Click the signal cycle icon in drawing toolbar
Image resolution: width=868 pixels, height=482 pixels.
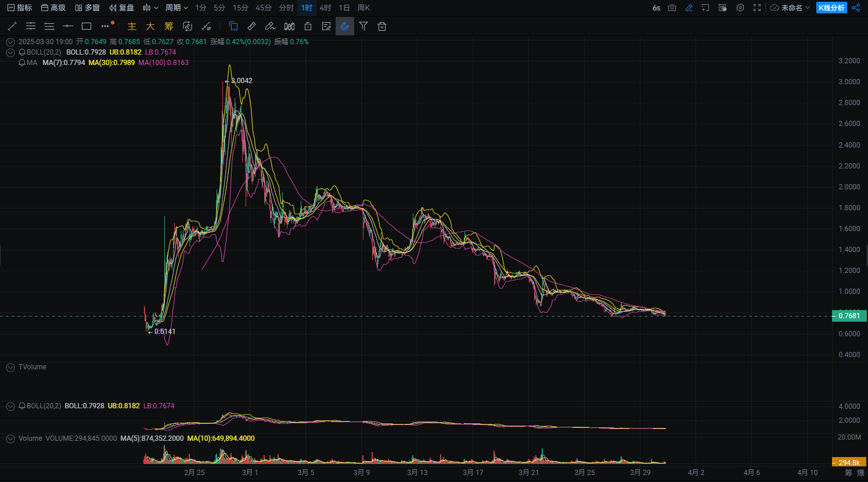point(188,26)
